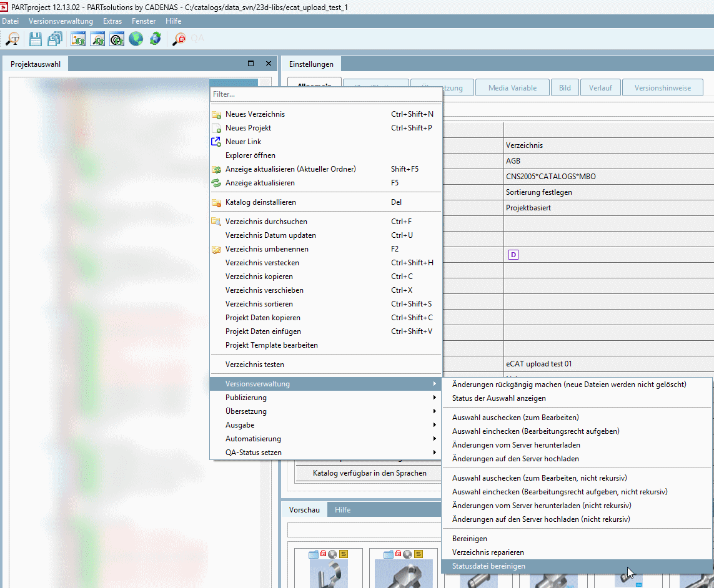The height and width of the screenshot is (588, 714).
Task: Select Projekt Template bearbeiten
Action: click(x=325, y=345)
